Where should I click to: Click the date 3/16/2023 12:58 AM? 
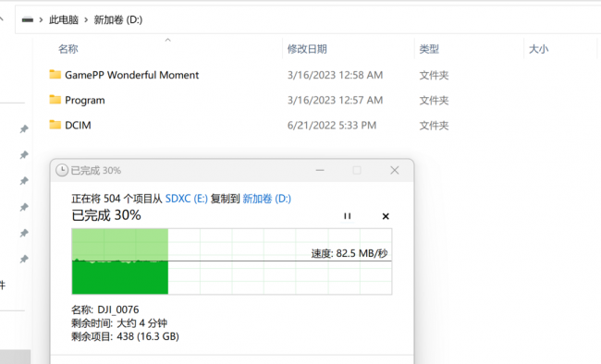335,75
